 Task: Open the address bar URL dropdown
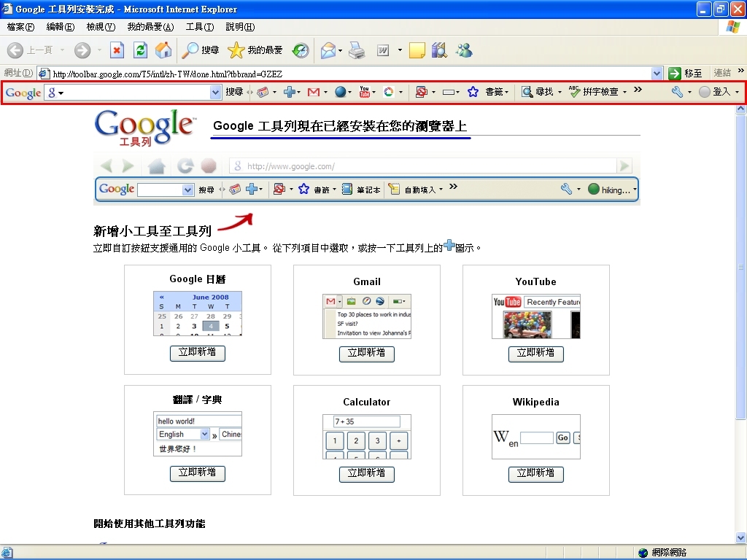(x=657, y=74)
